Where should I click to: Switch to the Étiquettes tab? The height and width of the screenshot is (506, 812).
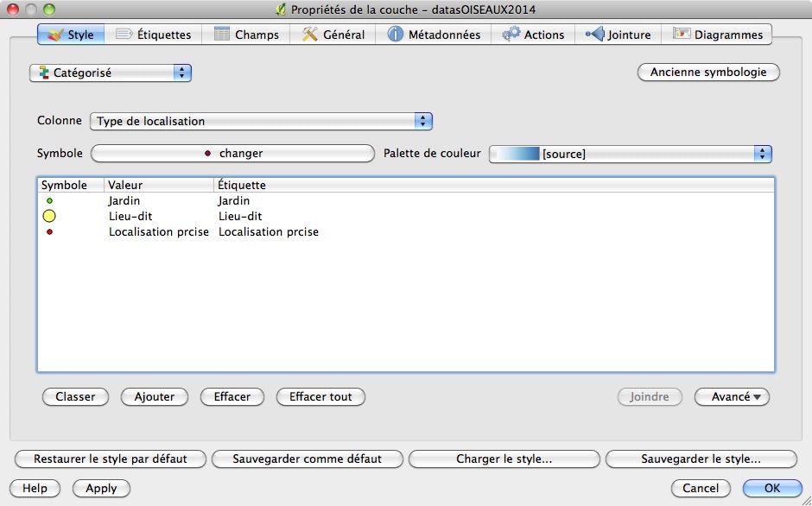(153, 35)
